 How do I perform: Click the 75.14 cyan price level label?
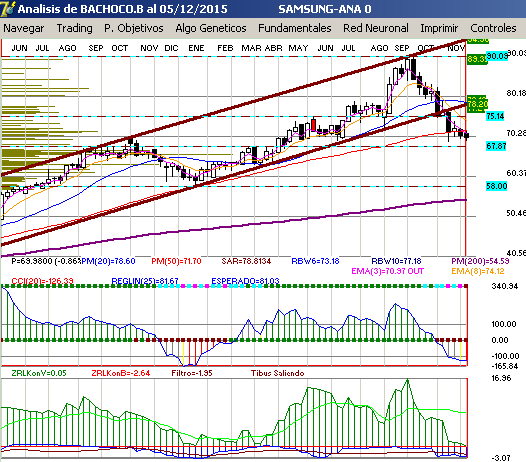(495, 116)
